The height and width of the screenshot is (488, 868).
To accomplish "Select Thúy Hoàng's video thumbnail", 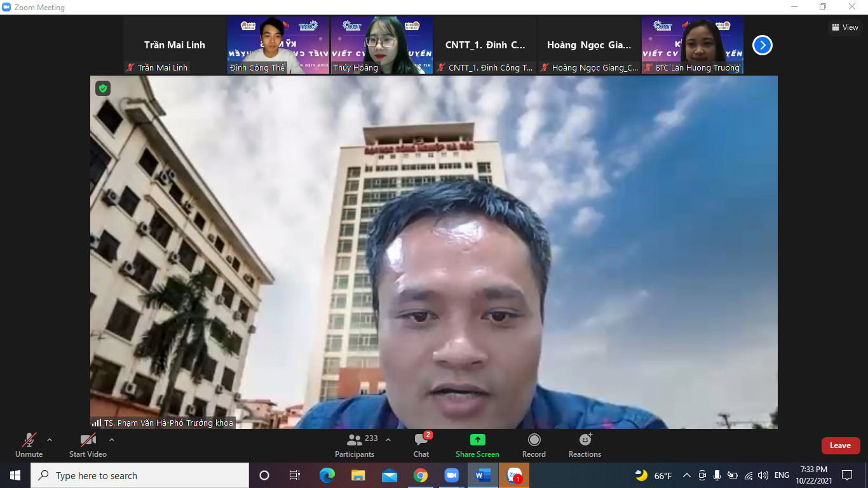I will point(382,45).
